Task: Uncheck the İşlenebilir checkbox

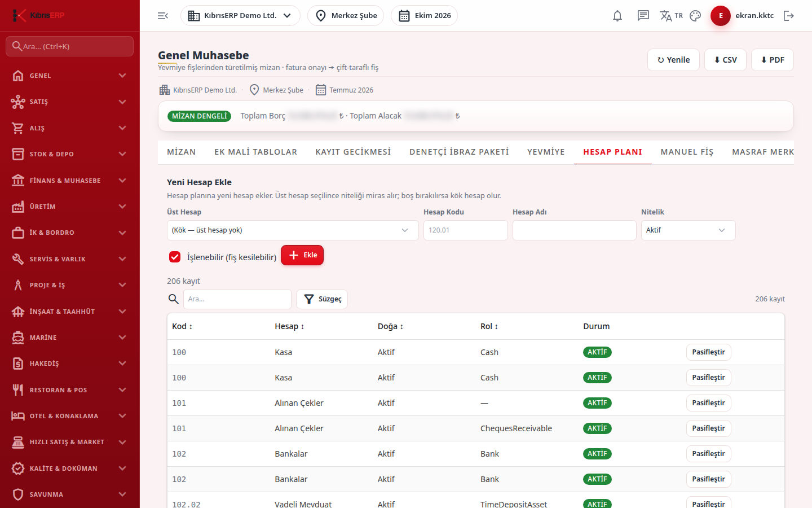Action: (x=175, y=257)
